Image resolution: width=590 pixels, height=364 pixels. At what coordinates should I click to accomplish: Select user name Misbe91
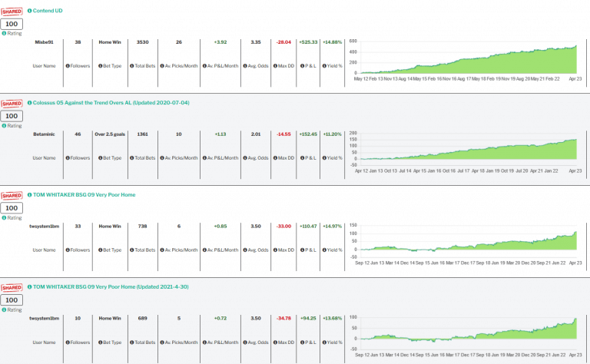(44, 42)
